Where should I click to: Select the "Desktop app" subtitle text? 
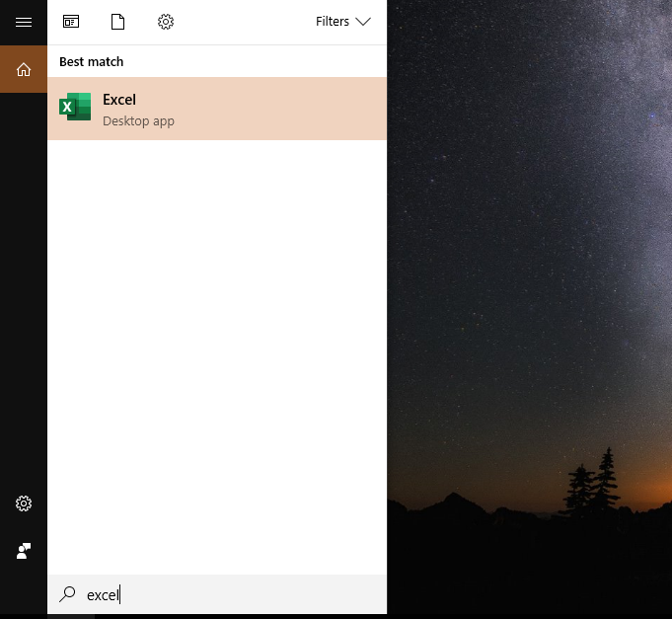pos(138,121)
